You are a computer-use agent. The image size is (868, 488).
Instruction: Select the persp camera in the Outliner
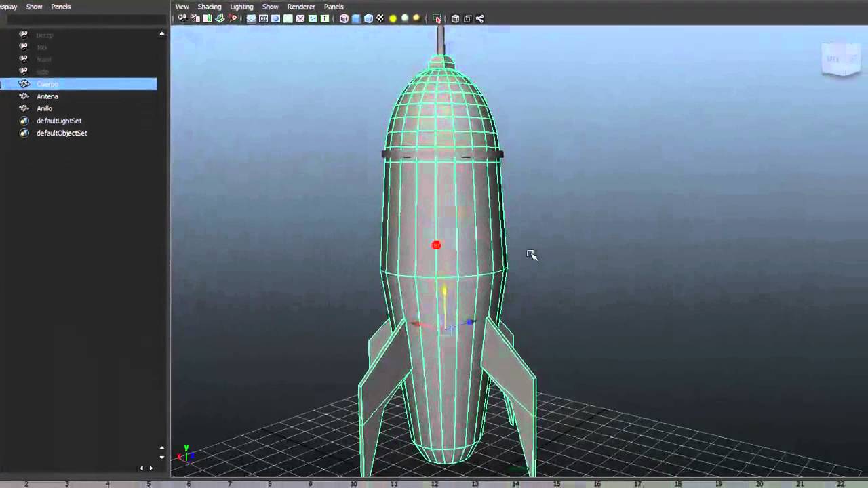44,35
